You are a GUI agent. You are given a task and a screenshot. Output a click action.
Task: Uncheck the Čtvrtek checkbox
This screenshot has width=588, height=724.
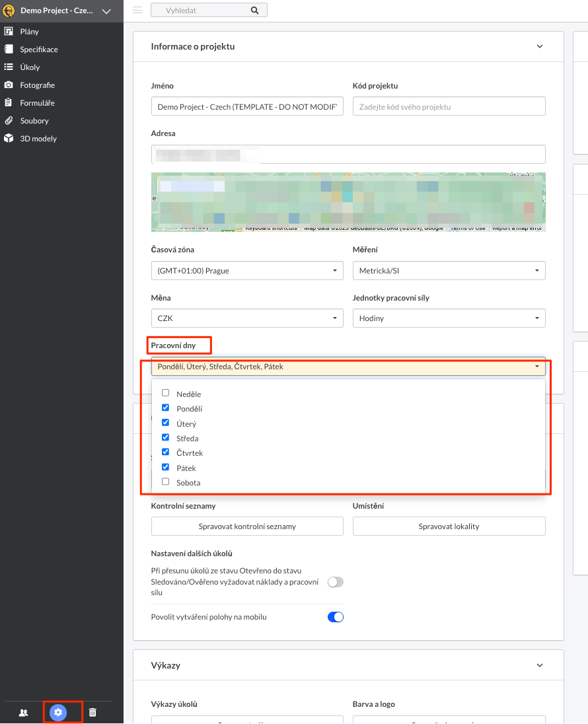165,452
